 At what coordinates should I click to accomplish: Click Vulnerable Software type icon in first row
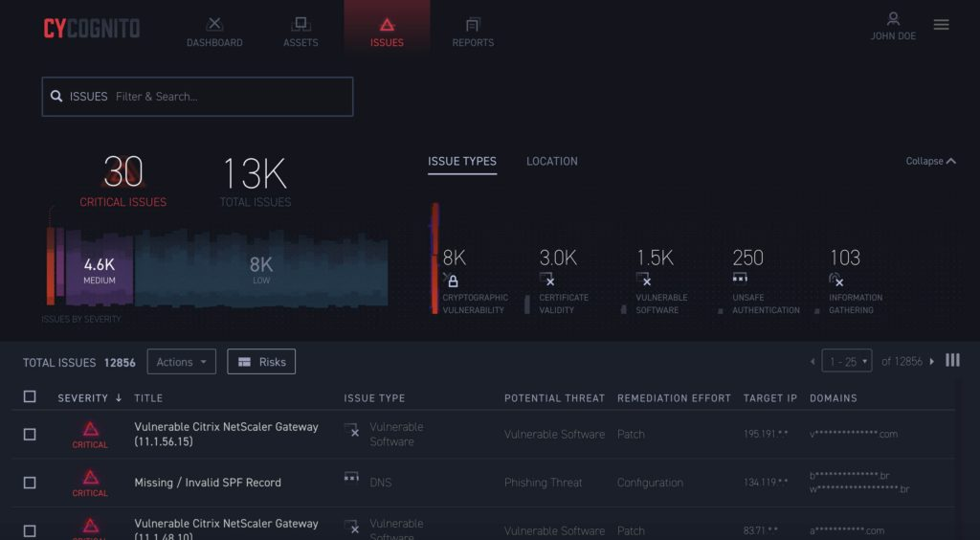point(351,429)
